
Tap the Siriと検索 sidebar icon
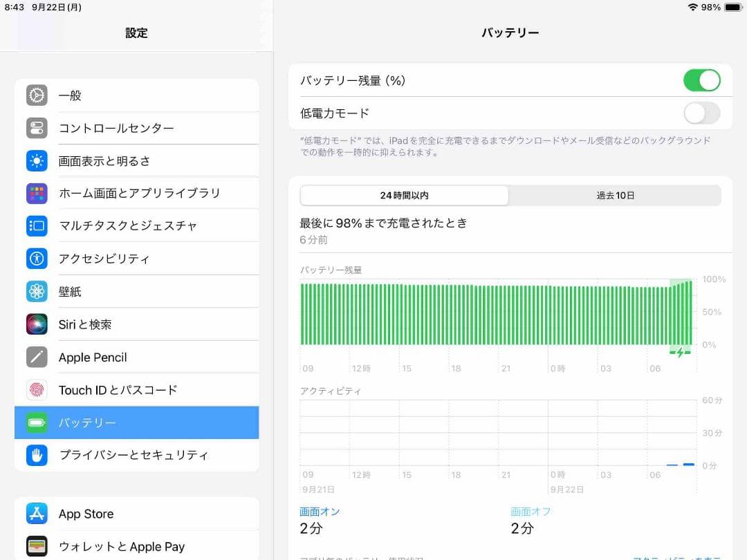36,324
